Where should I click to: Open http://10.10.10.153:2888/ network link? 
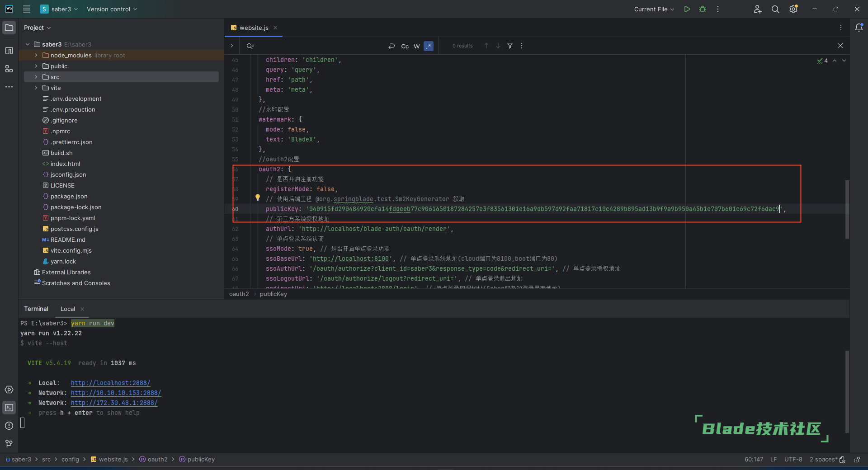click(116, 393)
